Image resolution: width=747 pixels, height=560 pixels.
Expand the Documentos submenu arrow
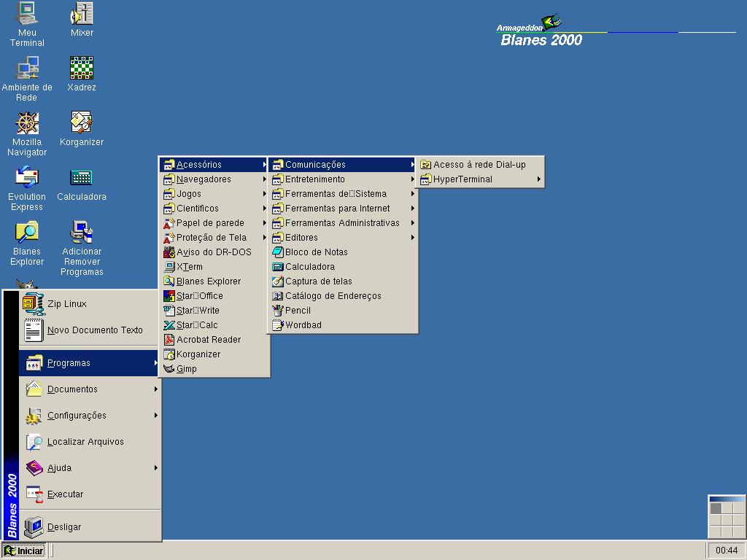(156, 389)
